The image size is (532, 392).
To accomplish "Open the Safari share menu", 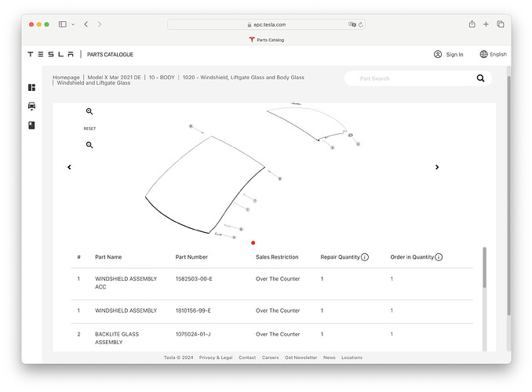I will [x=472, y=24].
